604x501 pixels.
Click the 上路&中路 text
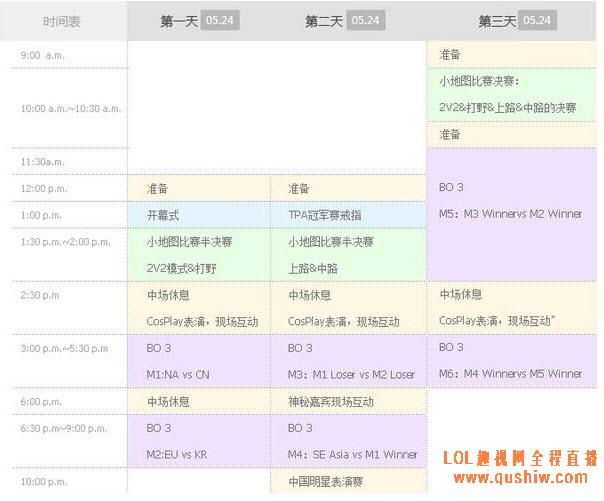pyautogui.click(x=313, y=268)
